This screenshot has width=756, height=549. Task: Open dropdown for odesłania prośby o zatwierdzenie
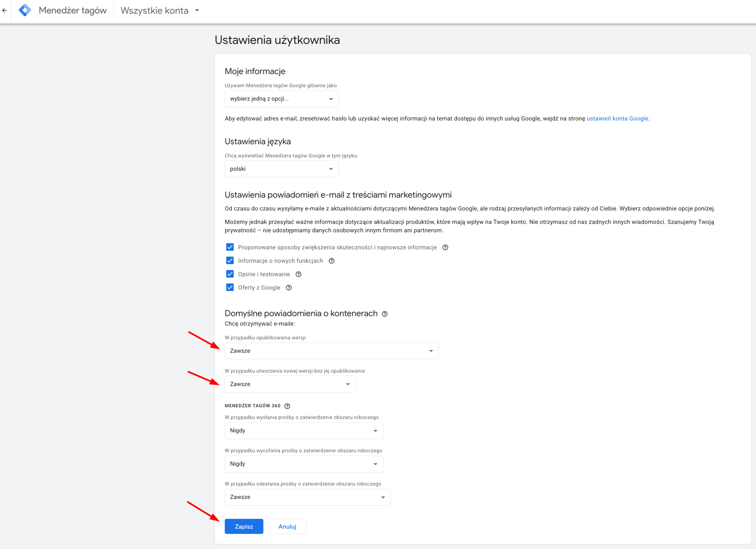pyautogui.click(x=308, y=497)
